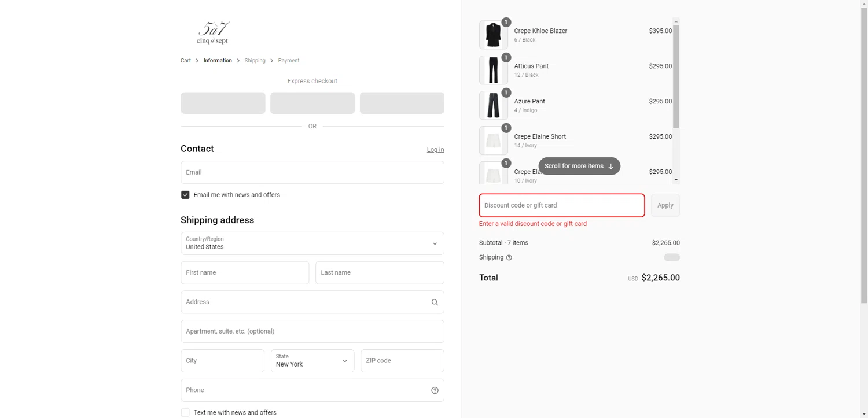Focus the Address input field

(x=312, y=302)
